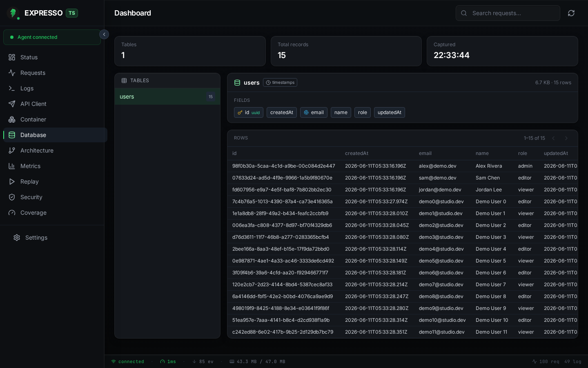The image size is (588, 368).
Task: Click the 1–15 of 15 pagination text
Action: tap(535, 138)
